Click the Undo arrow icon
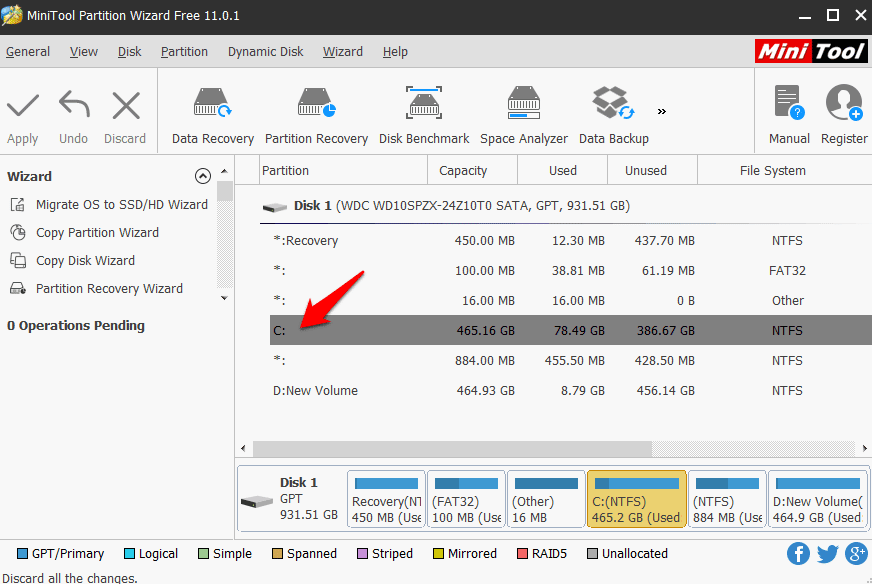The width and height of the screenshot is (872, 584). pyautogui.click(x=72, y=102)
